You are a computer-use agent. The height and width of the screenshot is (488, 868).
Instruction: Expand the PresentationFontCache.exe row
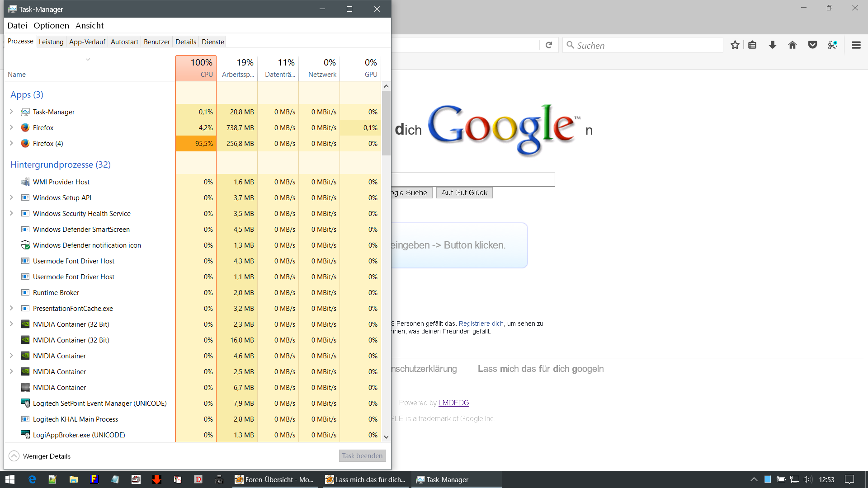pyautogui.click(x=12, y=308)
